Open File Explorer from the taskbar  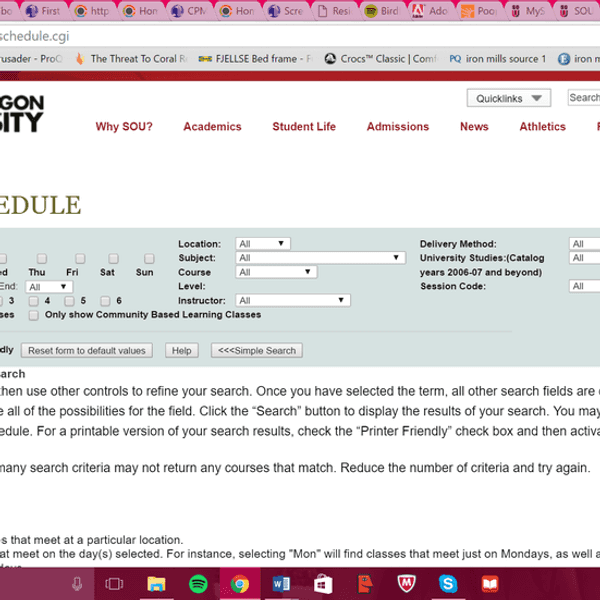(157, 584)
